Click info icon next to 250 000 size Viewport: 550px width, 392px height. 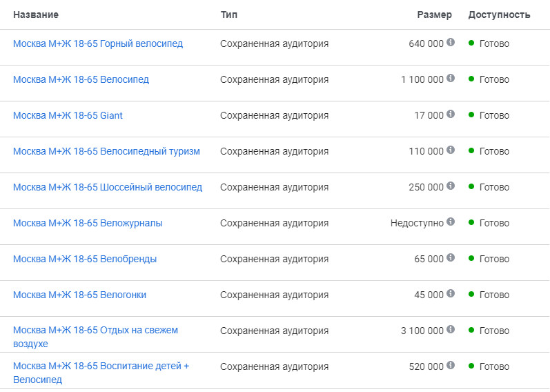(x=451, y=186)
